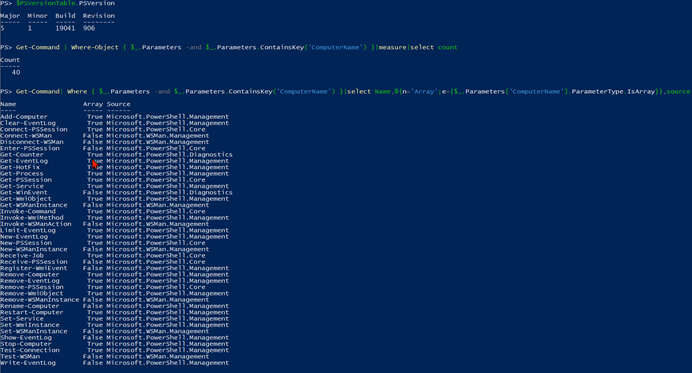Click the True array value in Invoke-Command row
This screenshot has width=692, height=373.
pos(95,211)
